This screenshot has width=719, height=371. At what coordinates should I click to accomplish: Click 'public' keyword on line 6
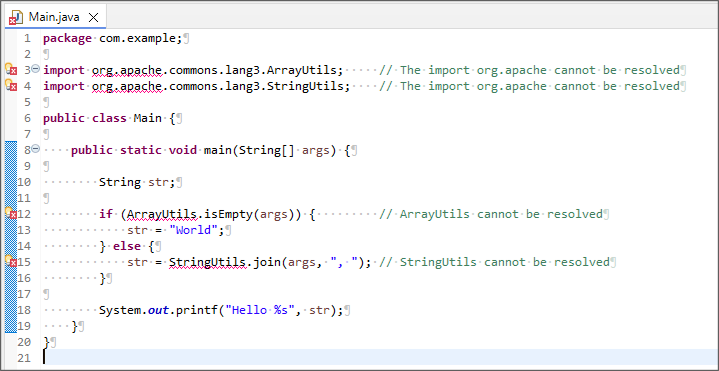[x=64, y=118]
